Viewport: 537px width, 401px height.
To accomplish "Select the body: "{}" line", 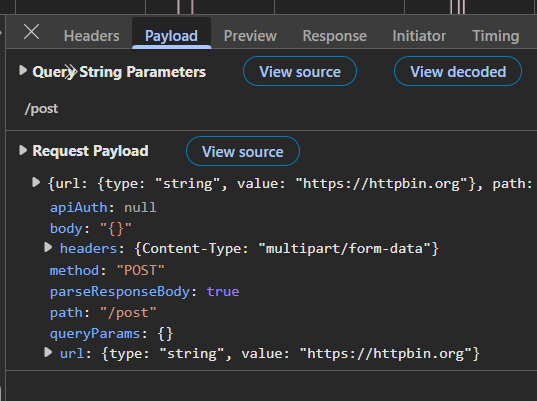I will (91, 228).
